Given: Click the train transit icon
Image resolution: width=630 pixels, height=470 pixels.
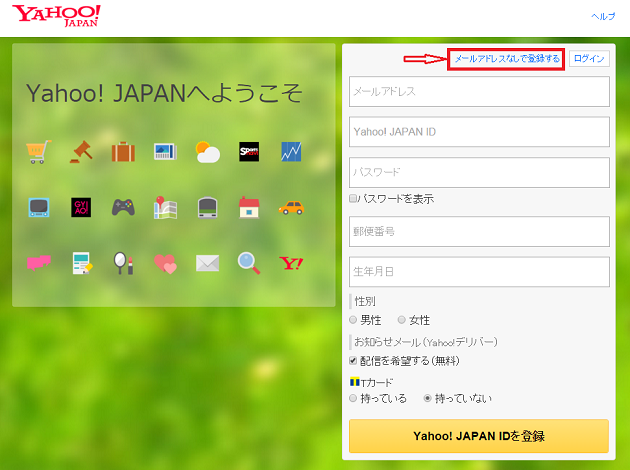Looking at the screenshot, I should [207, 207].
